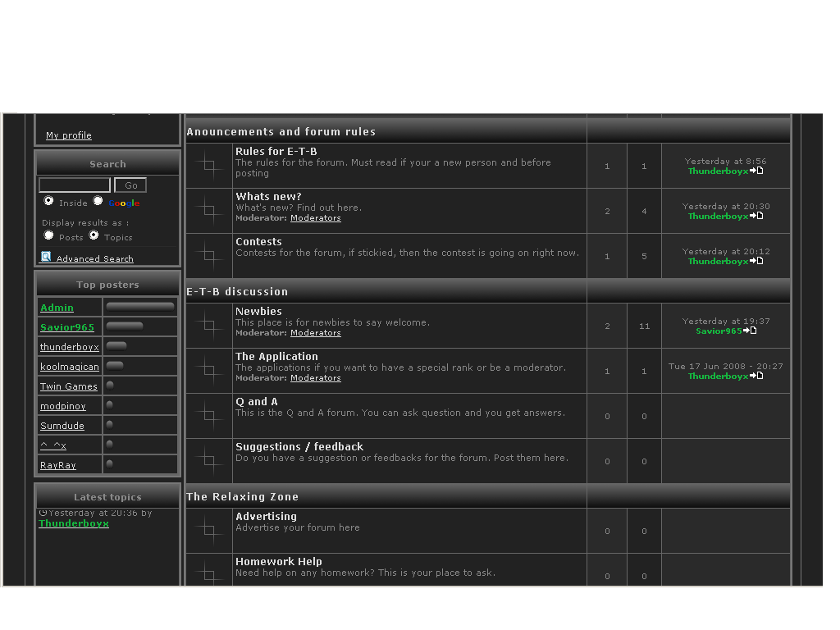The height and width of the screenshot is (630, 840).
Task: Click the Advanced Search magnifier icon
Action: pos(46,257)
